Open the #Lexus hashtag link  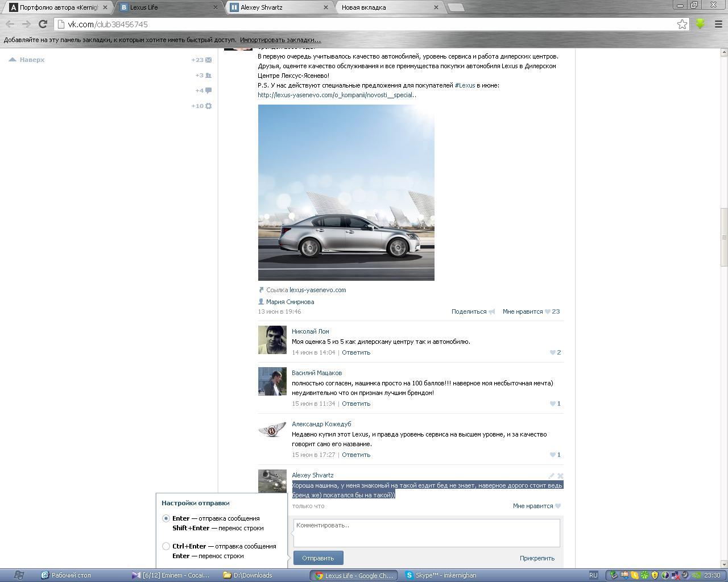[x=465, y=85]
